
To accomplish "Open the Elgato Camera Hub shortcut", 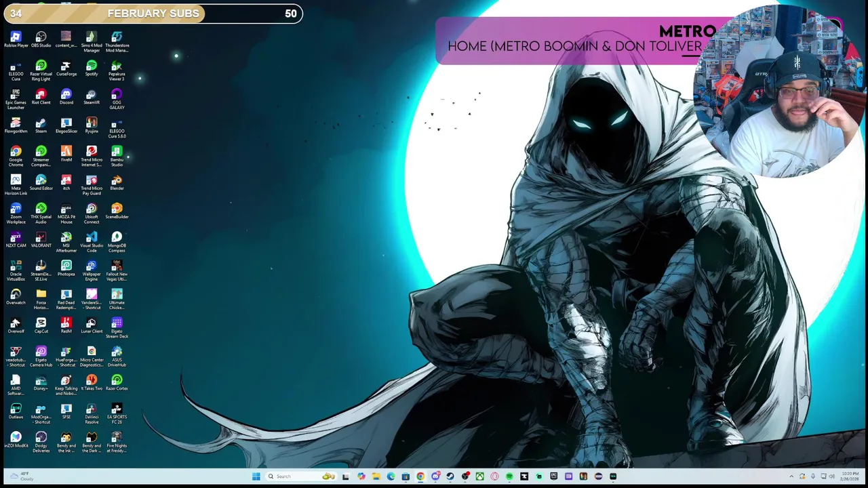I will point(41,357).
